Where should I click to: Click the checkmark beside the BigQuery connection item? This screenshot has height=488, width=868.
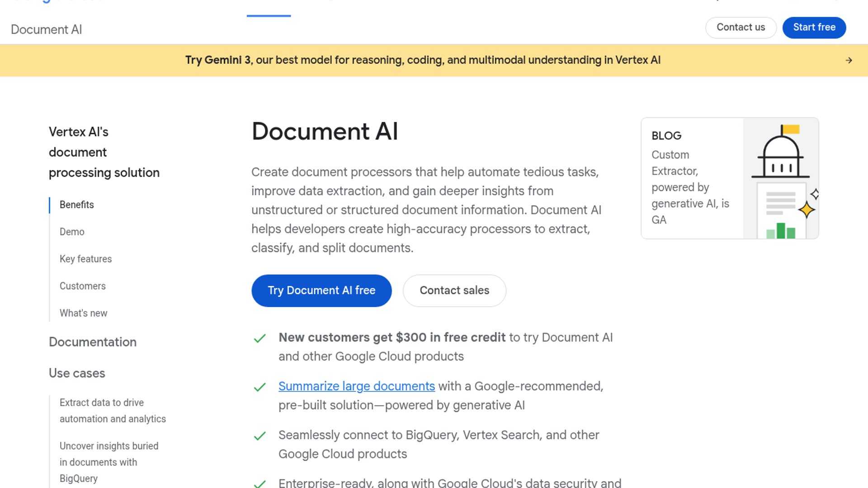pyautogui.click(x=259, y=436)
